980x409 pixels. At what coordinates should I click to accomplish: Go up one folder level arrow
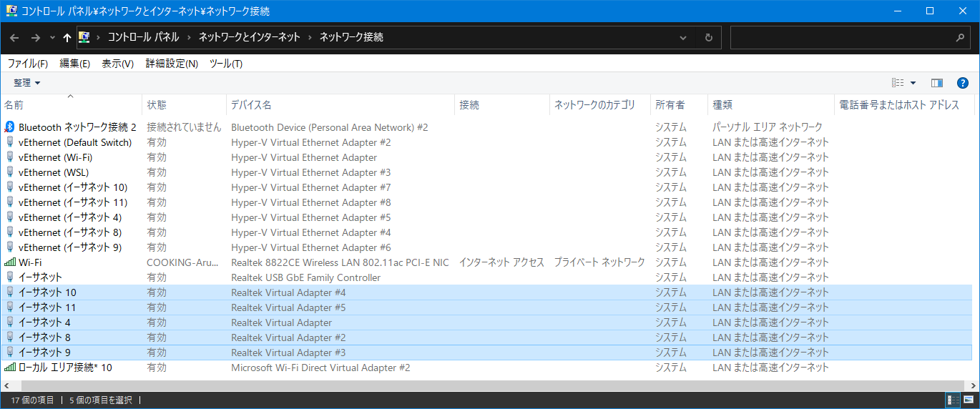tap(67, 37)
